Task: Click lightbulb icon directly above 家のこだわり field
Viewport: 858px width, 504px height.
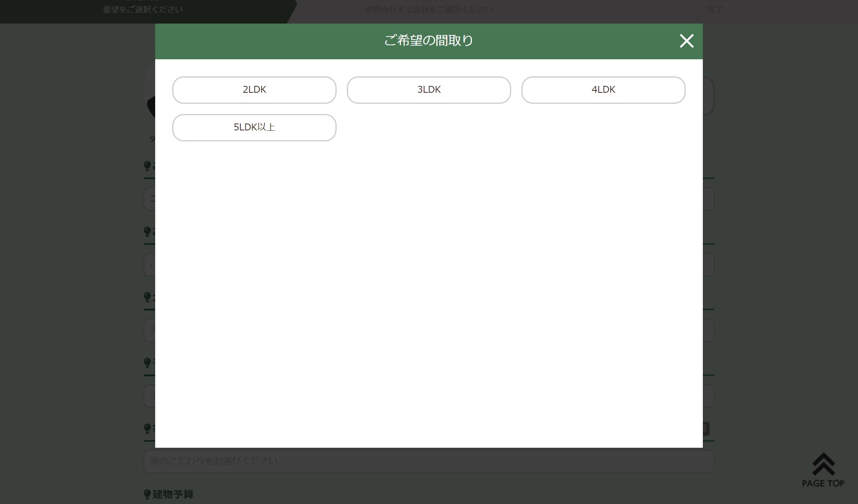Action: pos(147,428)
